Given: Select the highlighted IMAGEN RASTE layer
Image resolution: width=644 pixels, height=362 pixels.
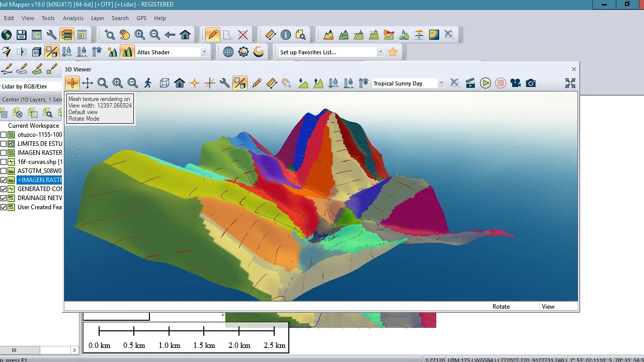Looking at the screenshot, I should coord(32,180).
